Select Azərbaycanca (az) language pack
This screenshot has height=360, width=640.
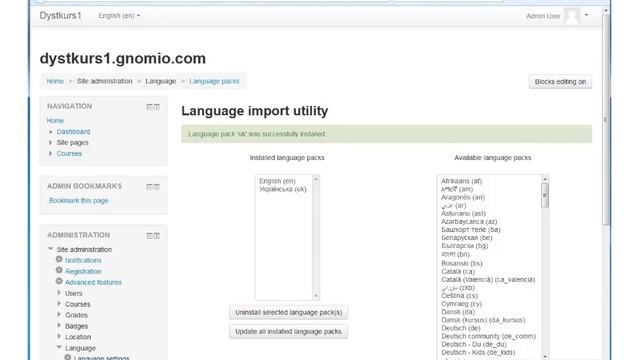pyautogui.click(x=469, y=222)
